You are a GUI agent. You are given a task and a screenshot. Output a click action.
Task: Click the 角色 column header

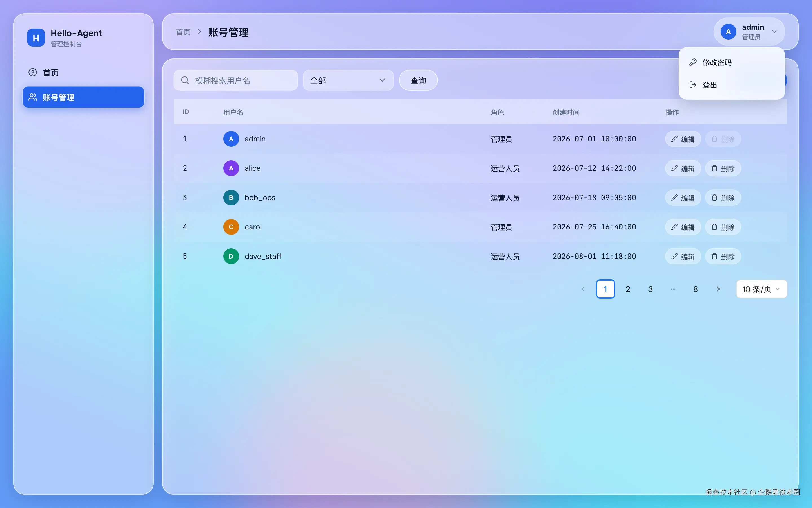(x=497, y=112)
